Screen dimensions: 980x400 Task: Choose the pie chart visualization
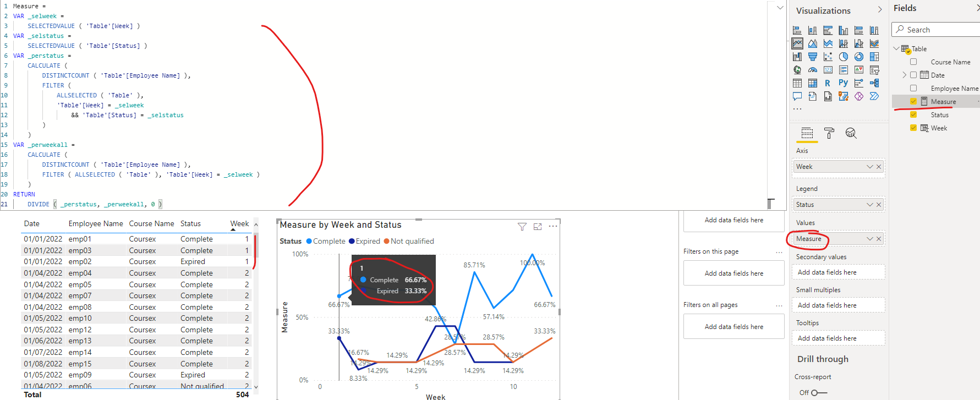(843, 57)
